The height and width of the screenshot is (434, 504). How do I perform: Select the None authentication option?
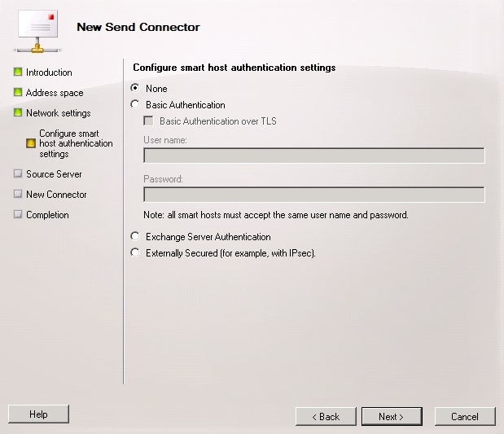coord(135,88)
